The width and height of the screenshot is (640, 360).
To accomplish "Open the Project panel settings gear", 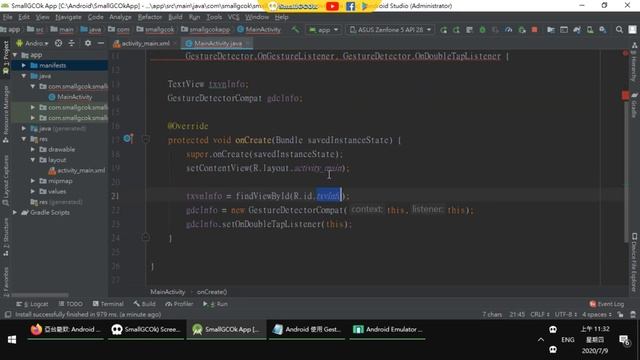I will [x=88, y=43].
